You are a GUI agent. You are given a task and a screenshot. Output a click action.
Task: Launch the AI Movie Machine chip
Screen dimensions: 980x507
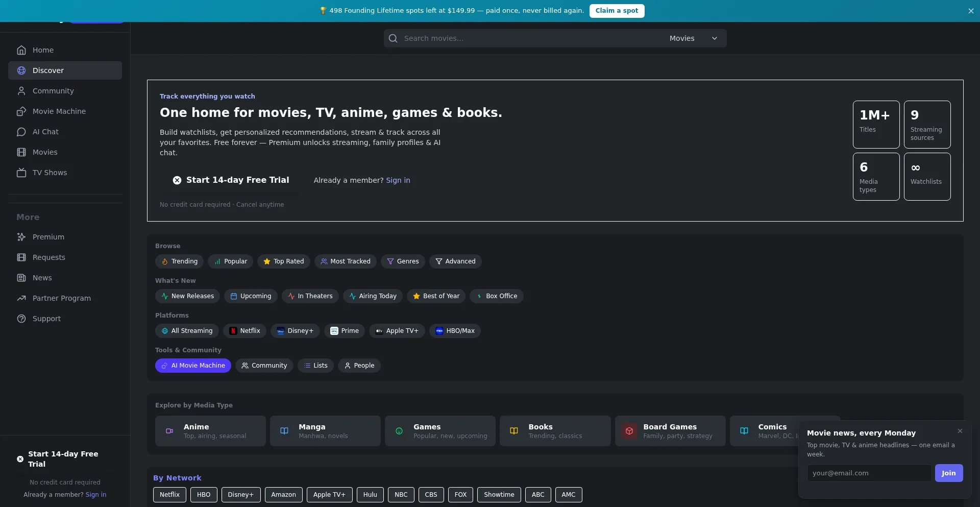point(193,366)
